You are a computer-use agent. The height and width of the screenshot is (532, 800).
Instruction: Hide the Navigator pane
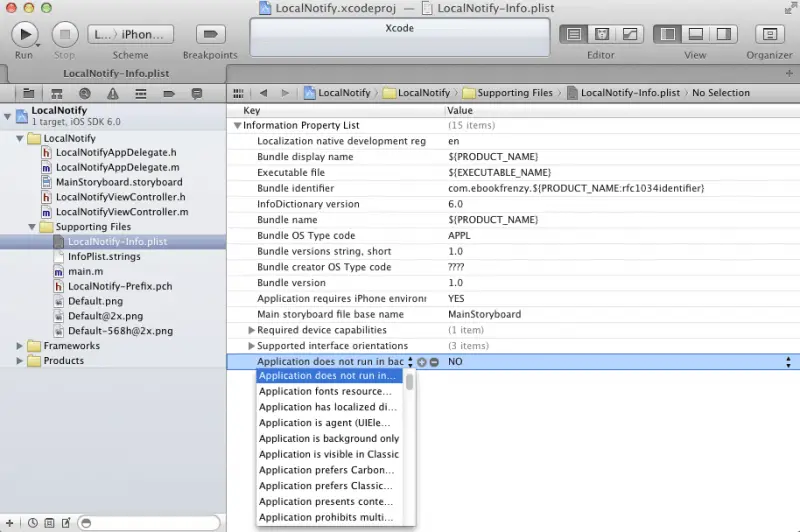coord(666,34)
